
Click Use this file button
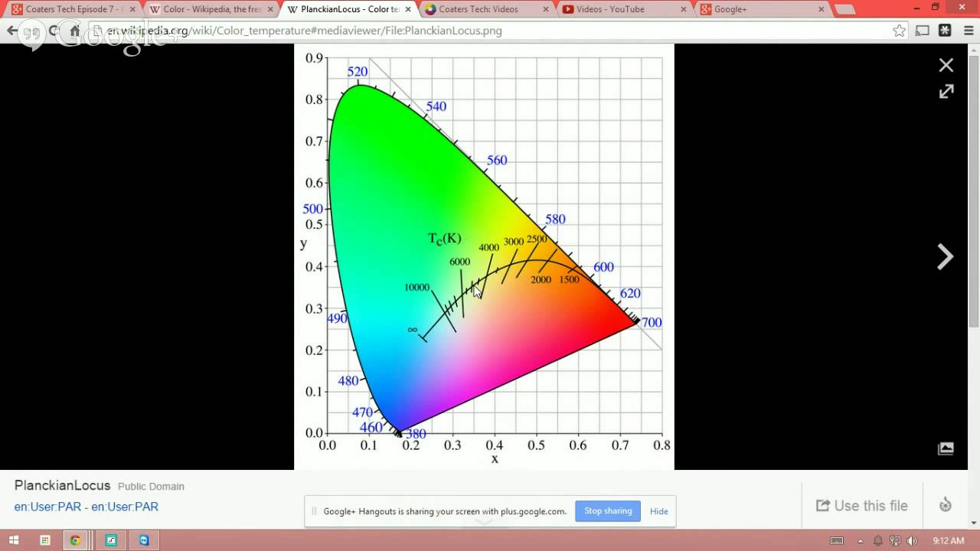click(x=862, y=505)
